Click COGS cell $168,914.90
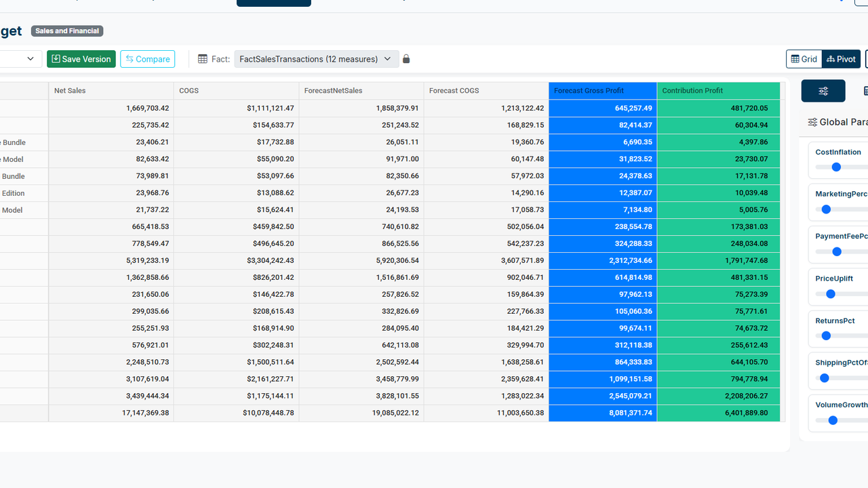Viewport: 868px width, 488px height. pyautogui.click(x=236, y=329)
